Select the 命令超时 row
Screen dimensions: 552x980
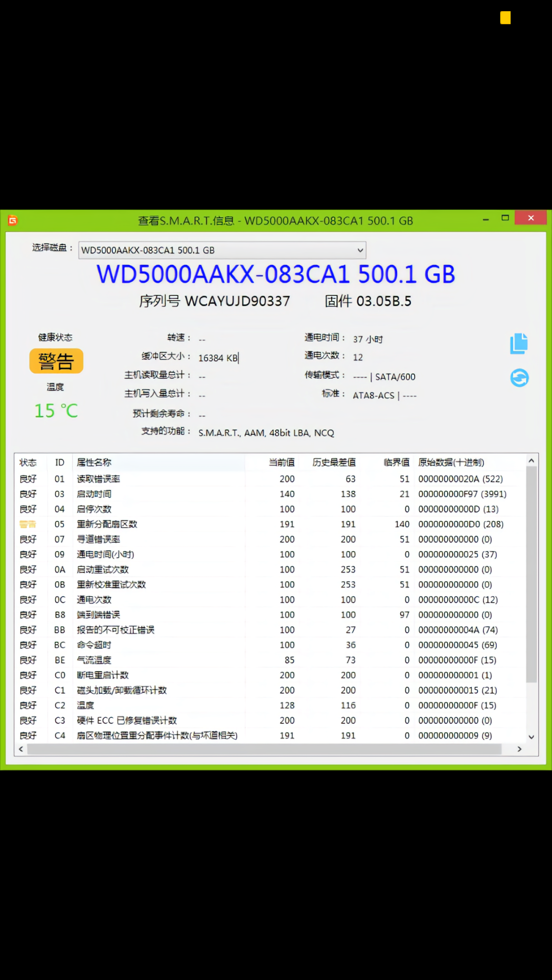point(270,645)
